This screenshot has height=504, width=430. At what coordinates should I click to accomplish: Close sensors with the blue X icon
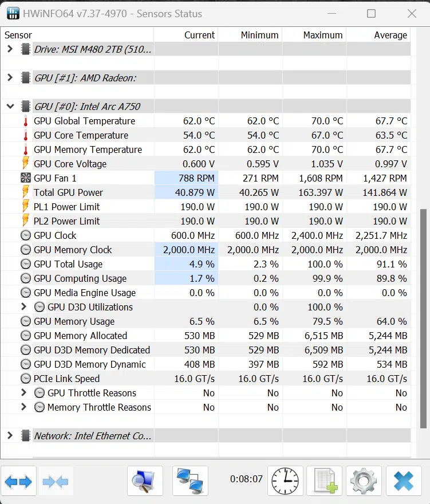pos(404,481)
